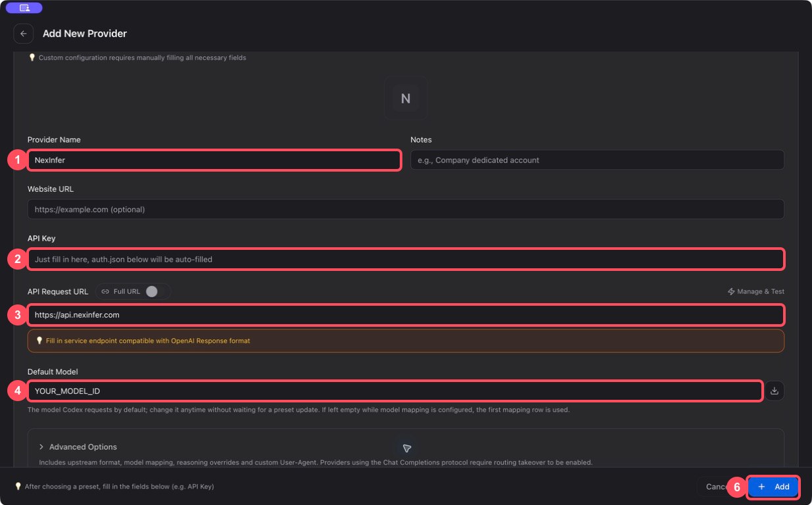The height and width of the screenshot is (505, 812).
Task: Click the API Key input field
Action: click(406, 259)
